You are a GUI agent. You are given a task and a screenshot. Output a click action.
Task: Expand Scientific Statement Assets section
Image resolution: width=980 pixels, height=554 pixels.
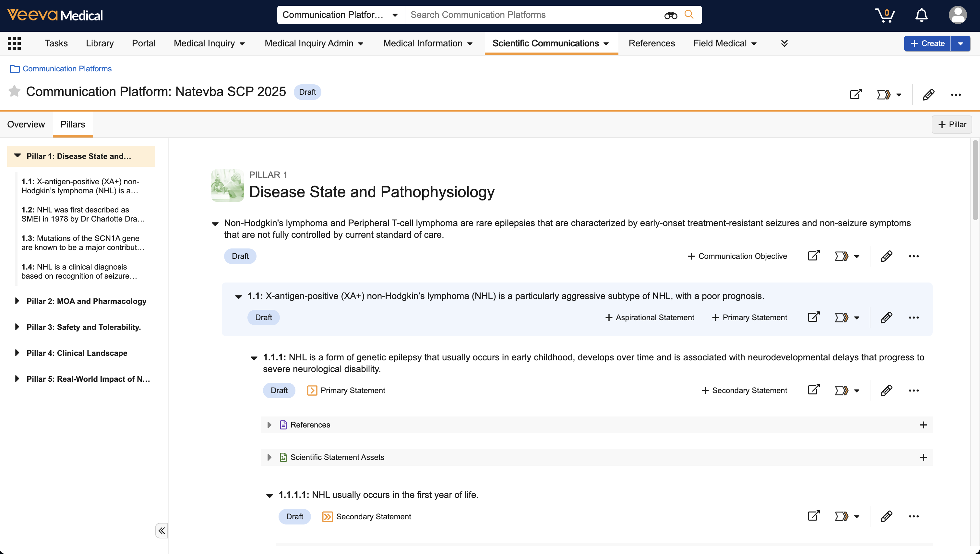(269, 457)
